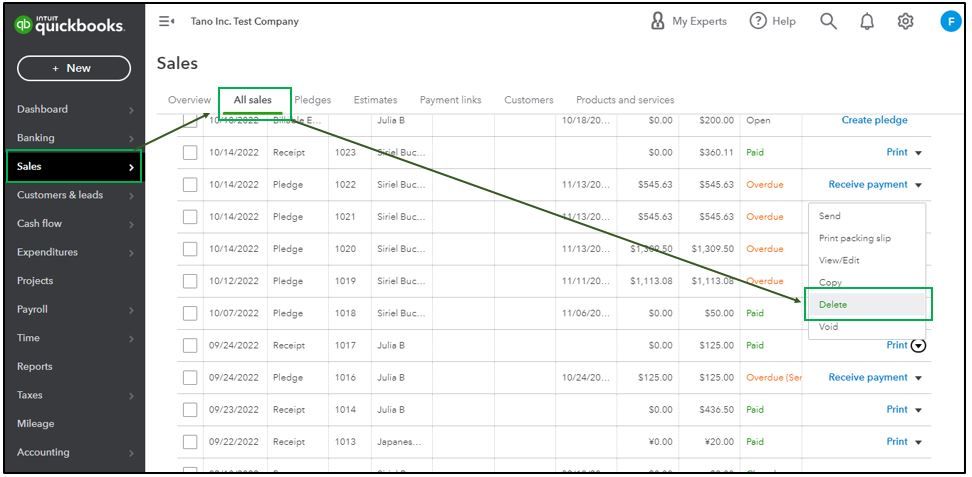Open dropdown arrow beside Print for receipt 1023
Viewport: 972px width, 477px height.
pos(919,153)
